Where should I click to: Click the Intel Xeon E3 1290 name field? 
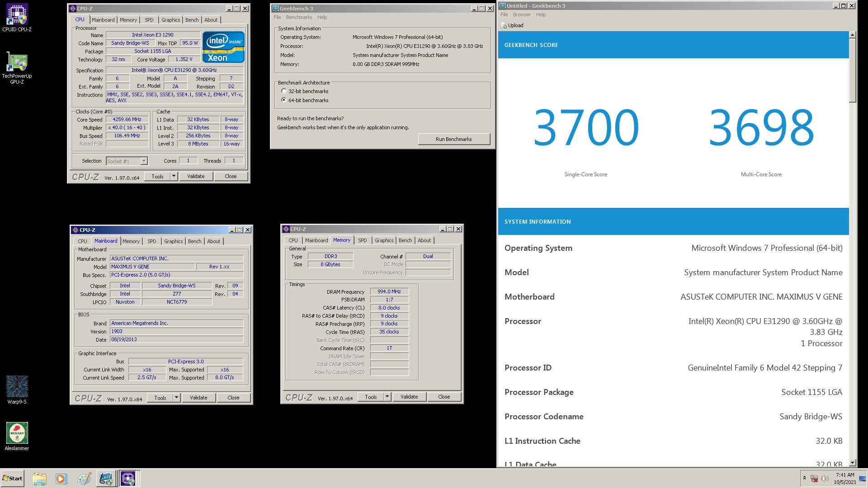pyautogui.click(x=153, y=35)
